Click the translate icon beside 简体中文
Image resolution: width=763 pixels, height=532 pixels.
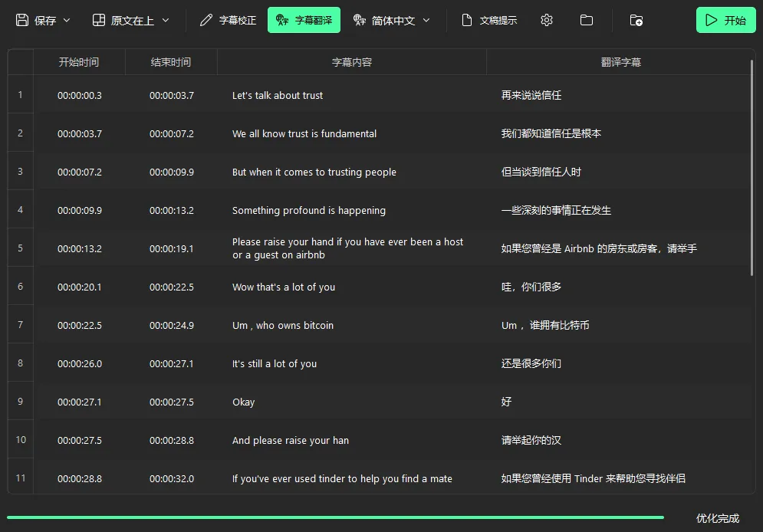(360, 20)
